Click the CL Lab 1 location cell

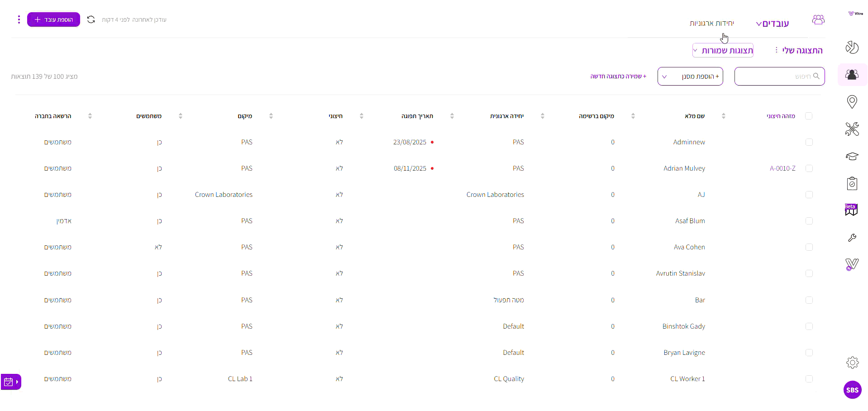tap(240, 379)
